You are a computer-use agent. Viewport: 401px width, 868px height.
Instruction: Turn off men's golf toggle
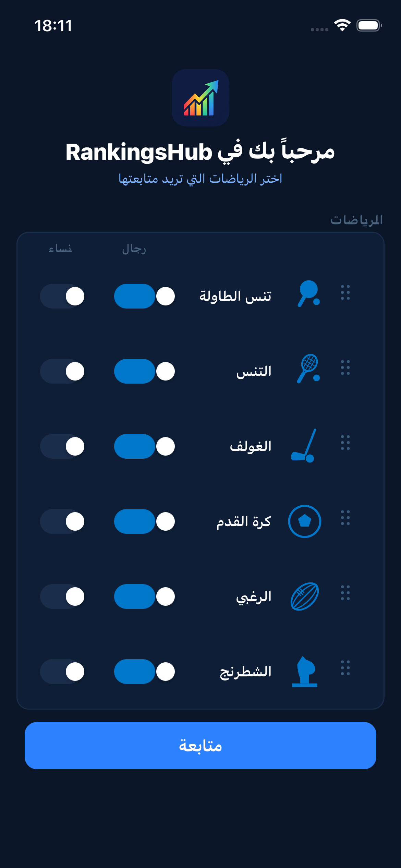click(144, 446)
